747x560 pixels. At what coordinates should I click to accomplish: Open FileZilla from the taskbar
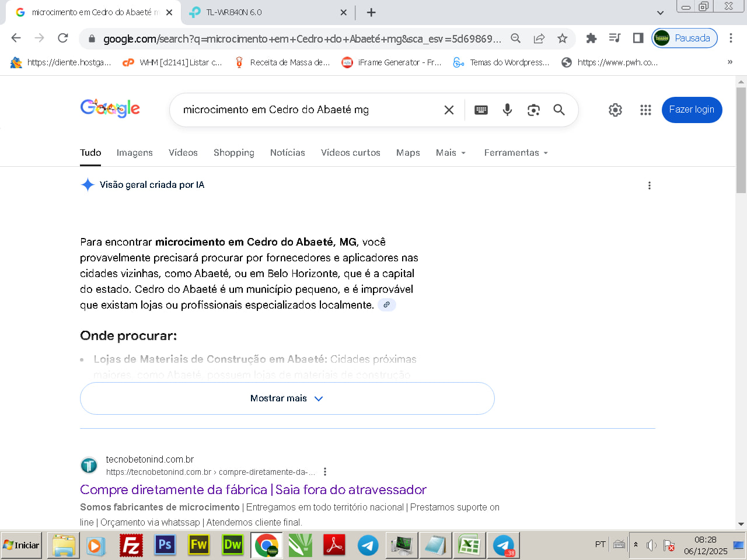click(x=131, y=545)
